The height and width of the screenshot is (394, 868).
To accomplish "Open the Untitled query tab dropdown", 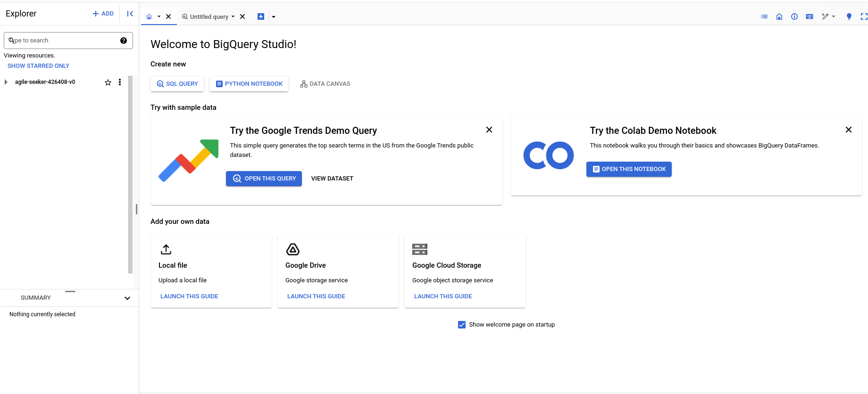I will (233, 16).
